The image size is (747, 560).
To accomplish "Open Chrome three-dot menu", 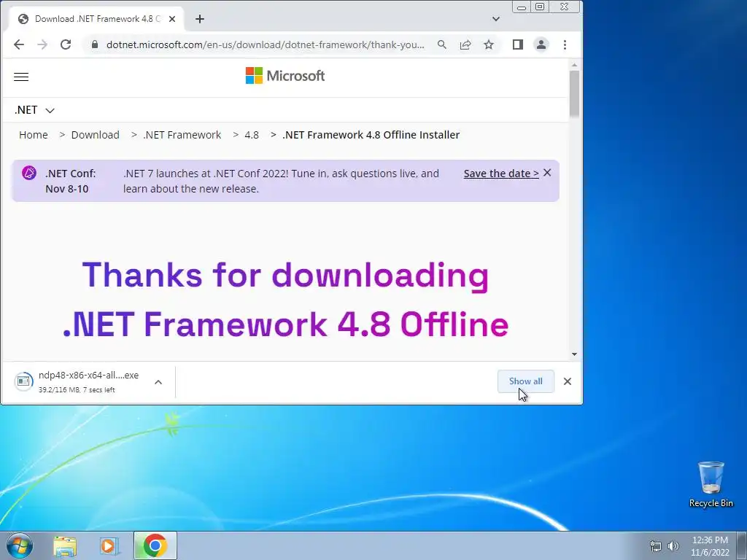I will coord(565,44).
